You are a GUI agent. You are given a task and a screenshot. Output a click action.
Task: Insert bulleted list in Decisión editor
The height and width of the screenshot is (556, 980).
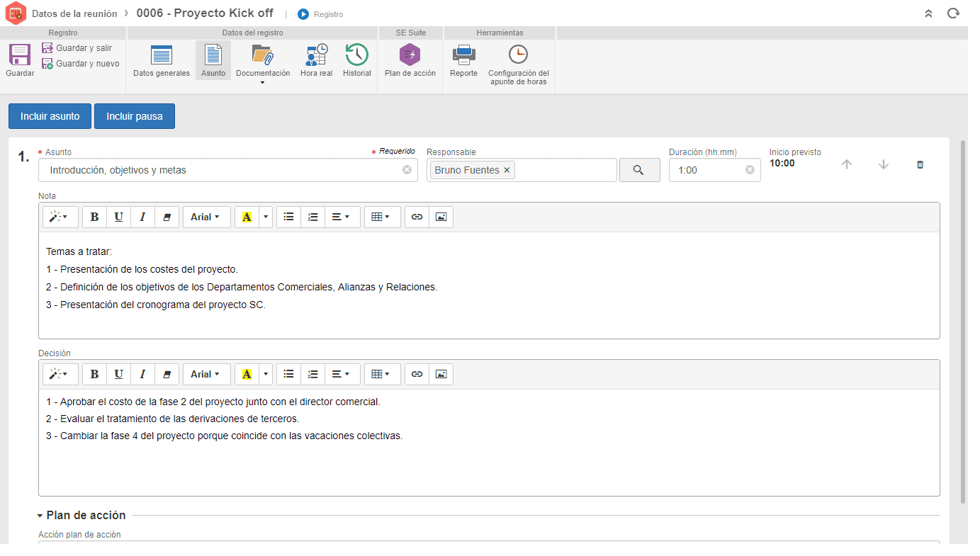288,374
